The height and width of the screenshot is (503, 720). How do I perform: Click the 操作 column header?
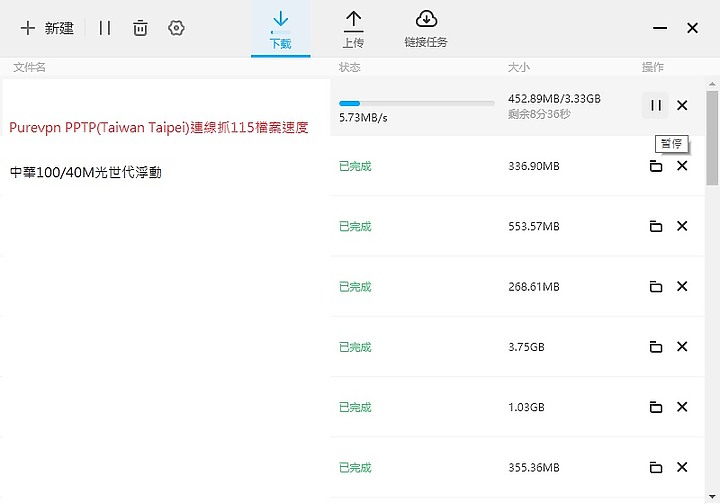click(x=652, y=68)
